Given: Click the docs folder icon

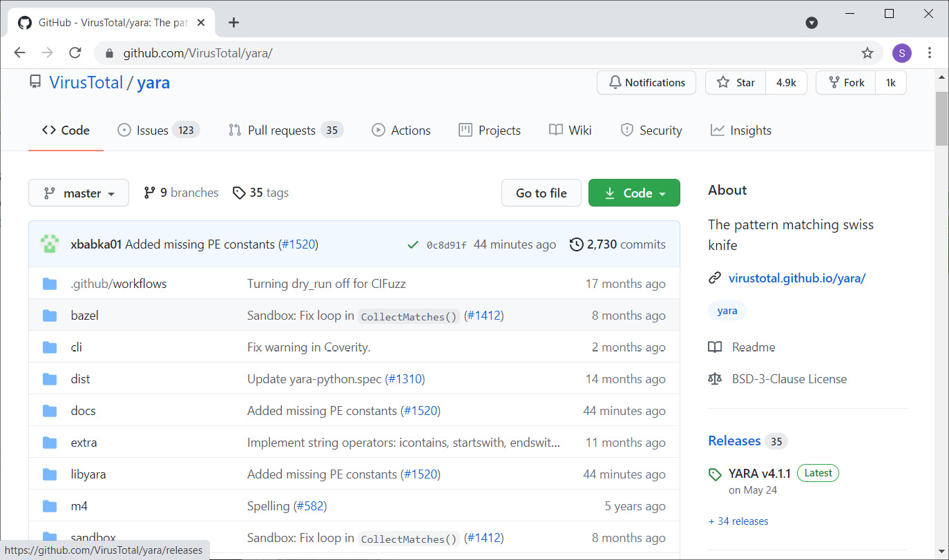Looking at the screenshot, I should (x=50, y=411).
